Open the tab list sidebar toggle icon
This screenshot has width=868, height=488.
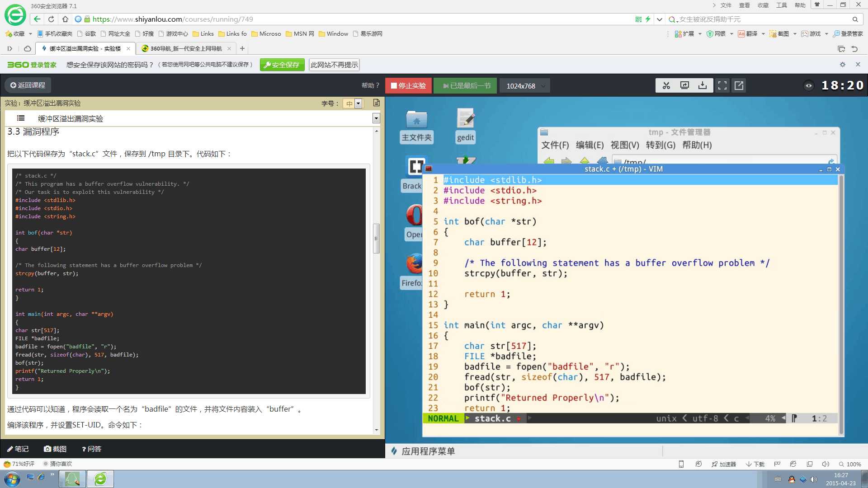pyautogui.click(x=9, y=48)
